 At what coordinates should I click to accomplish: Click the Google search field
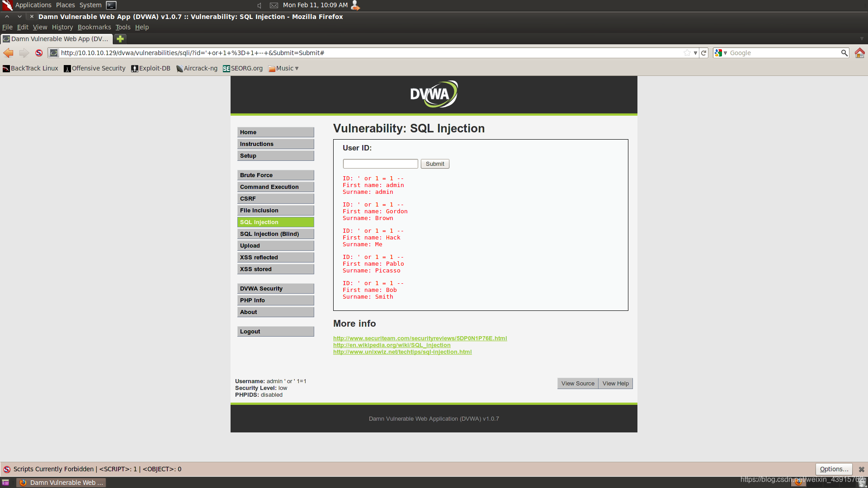click(784, 53)
